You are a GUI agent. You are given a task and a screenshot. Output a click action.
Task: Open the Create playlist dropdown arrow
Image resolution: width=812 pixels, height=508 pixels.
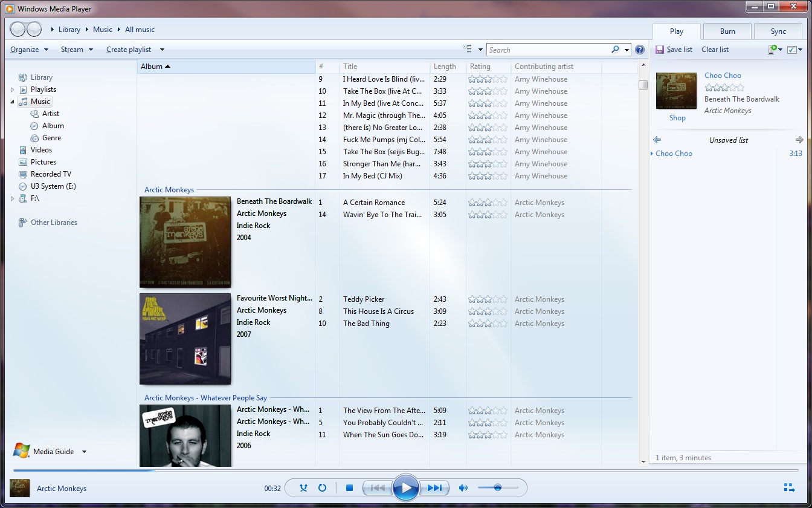click(x=162, y=50)
